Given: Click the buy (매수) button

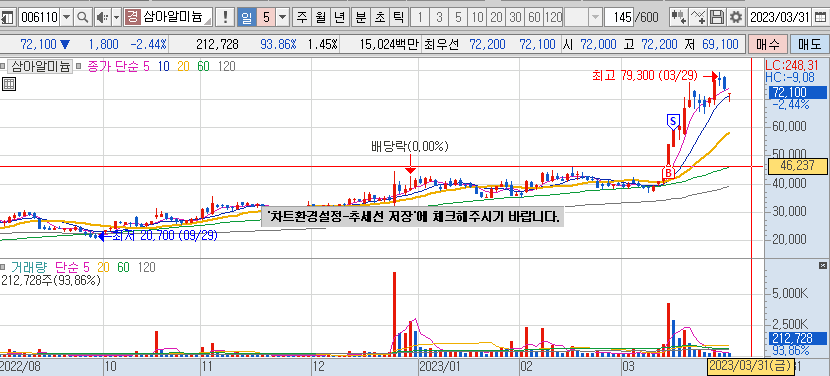Looking at the screenshot, I should (x=768, y=44).
